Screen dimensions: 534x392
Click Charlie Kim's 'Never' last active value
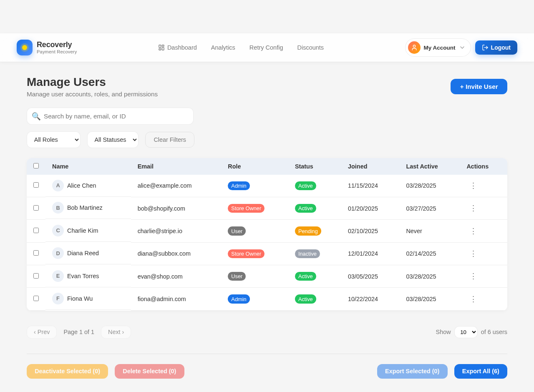tap(414, 231)
